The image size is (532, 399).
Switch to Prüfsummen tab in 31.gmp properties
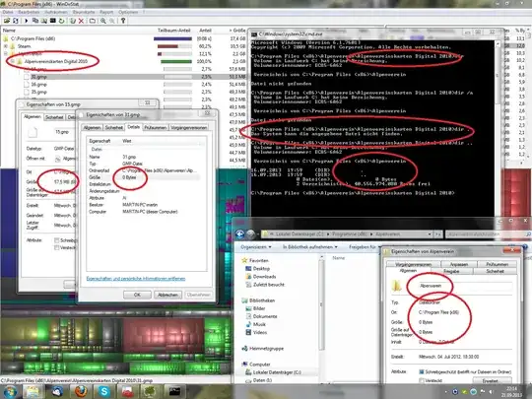tap(156, 127)
